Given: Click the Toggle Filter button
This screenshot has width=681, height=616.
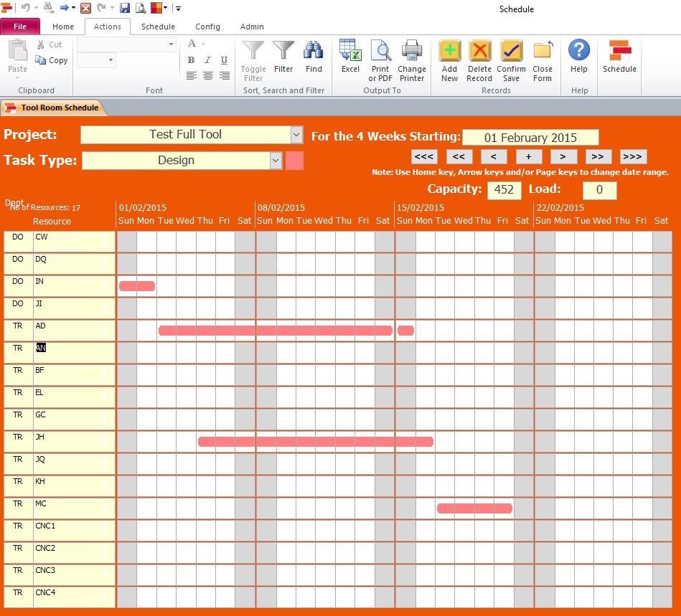Looking at the screenshot, I should point(253,61).
